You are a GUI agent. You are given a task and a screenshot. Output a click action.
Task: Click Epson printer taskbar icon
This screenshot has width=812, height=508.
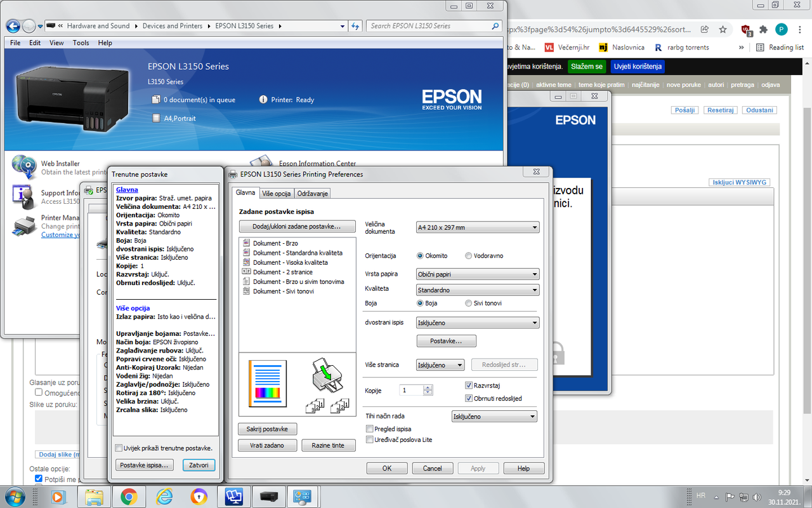[268, 497]
